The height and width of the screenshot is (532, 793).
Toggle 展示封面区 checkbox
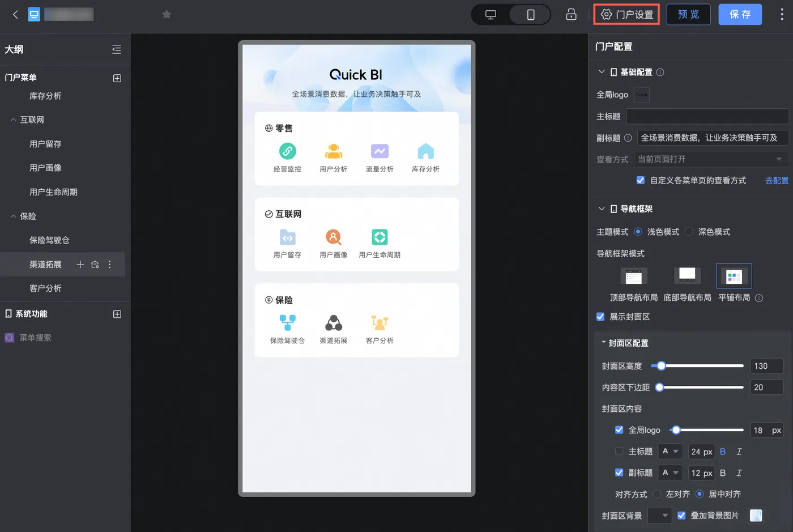tap(600, 317)
